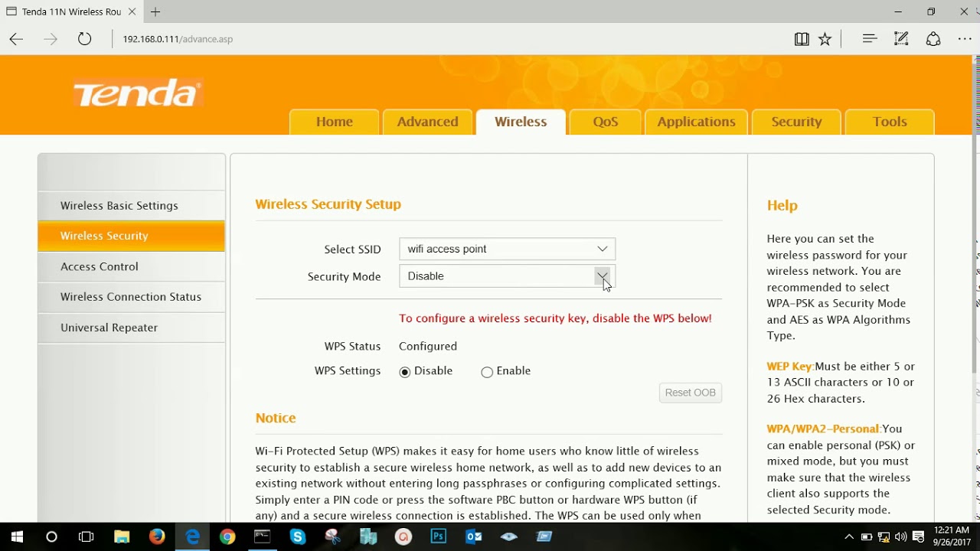This screenshot has width=980, height=551.
Task: Open the Action Center notification icon
Action: tap(919, 536)
